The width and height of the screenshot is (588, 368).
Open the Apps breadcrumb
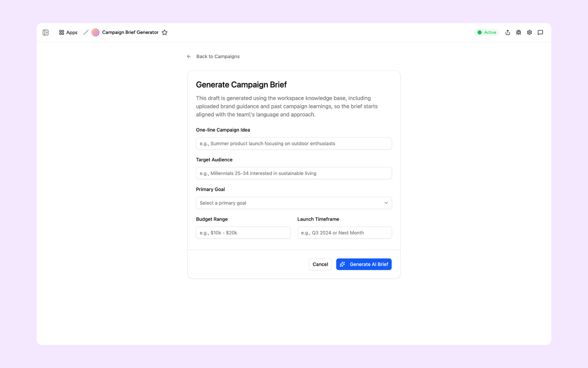coord(68,32)
